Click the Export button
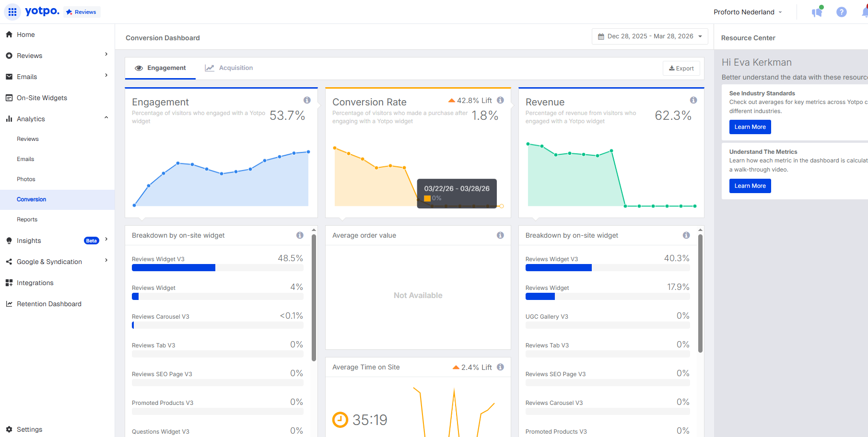Viewport: 868px width, 437px height. [681, 69]
